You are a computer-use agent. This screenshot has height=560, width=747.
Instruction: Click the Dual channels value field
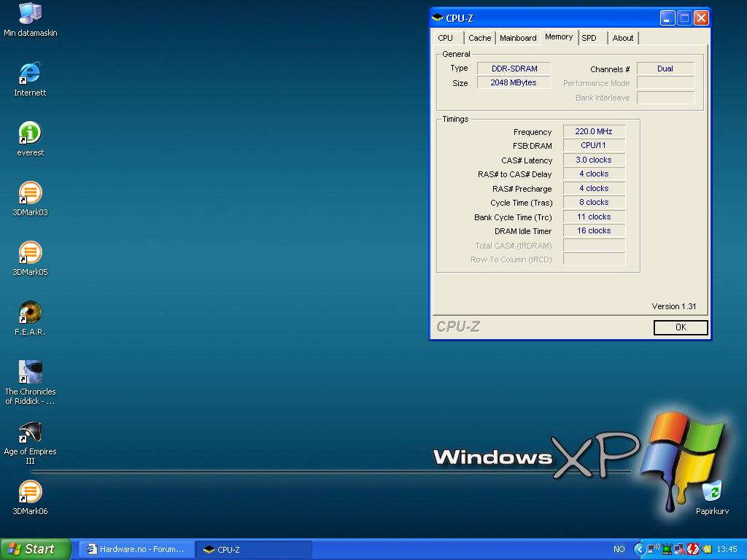pos(665,69)
